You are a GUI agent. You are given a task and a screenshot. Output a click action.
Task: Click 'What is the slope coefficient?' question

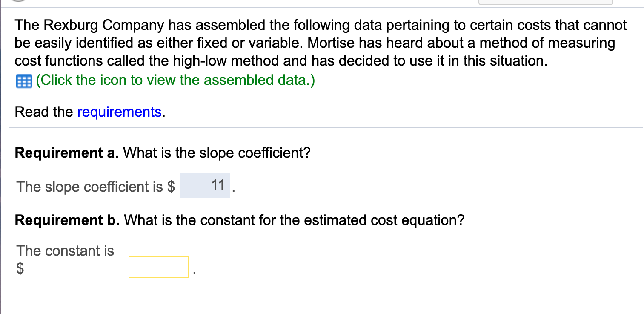tap(217, 153)
